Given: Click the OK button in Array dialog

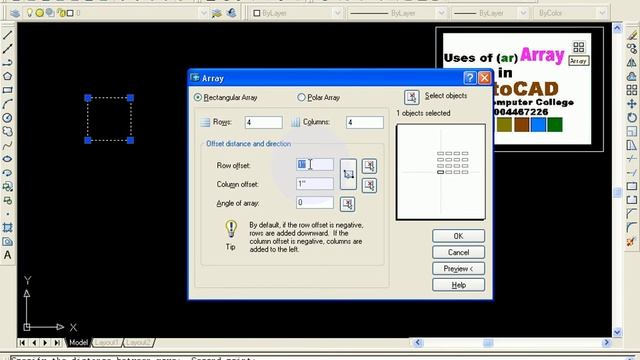Looking at the screenshot, I should click(x=458, y=236).
